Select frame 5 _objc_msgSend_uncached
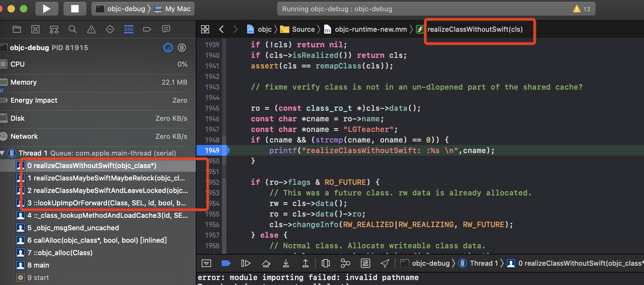Screen dimensions: 644x285 click(98, 228)
